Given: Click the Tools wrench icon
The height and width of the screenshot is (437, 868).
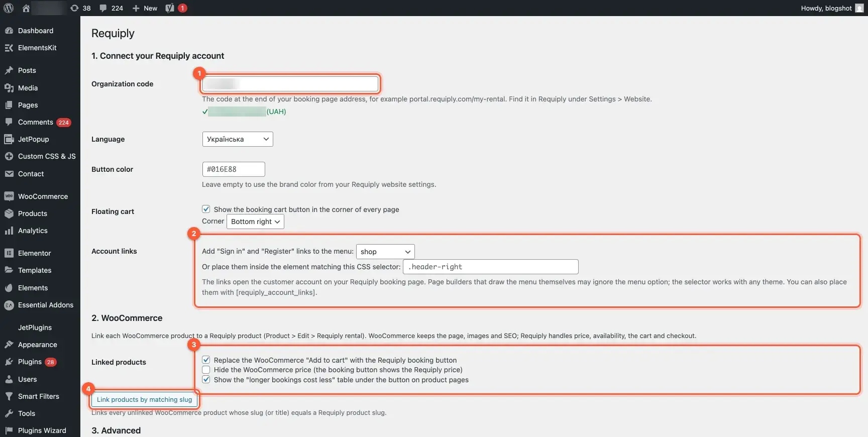Looking at the screenshot, I should tap(9, 413).
